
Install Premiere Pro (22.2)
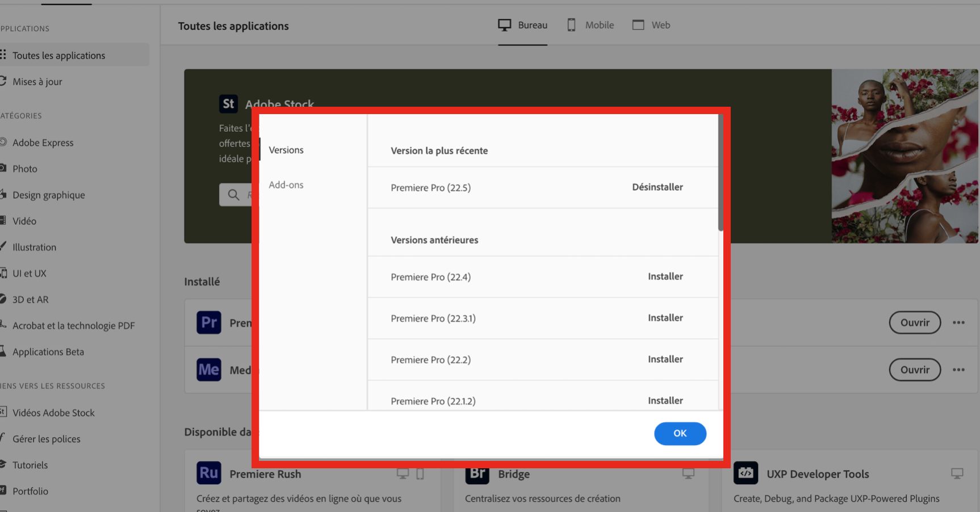pos(665,359)
